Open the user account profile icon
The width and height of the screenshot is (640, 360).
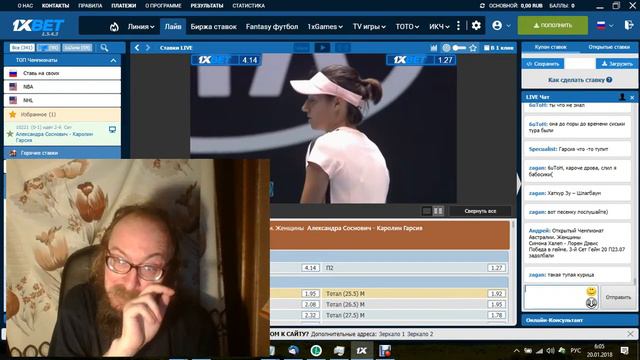(x=497, y=25)
